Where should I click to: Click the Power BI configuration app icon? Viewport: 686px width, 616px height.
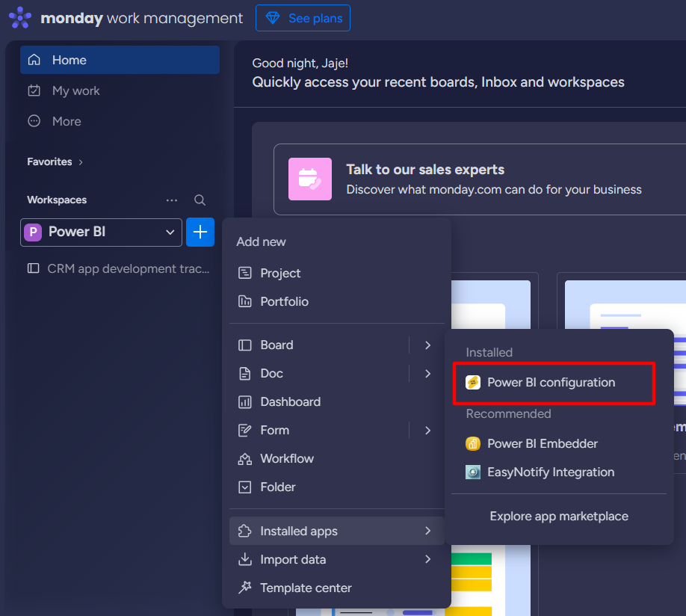(473, 383)
